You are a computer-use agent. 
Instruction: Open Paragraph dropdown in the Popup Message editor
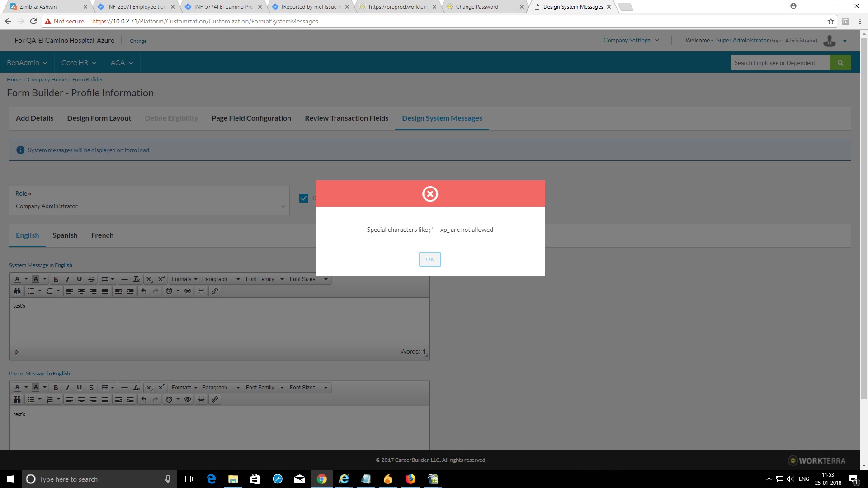click(221, 388)
